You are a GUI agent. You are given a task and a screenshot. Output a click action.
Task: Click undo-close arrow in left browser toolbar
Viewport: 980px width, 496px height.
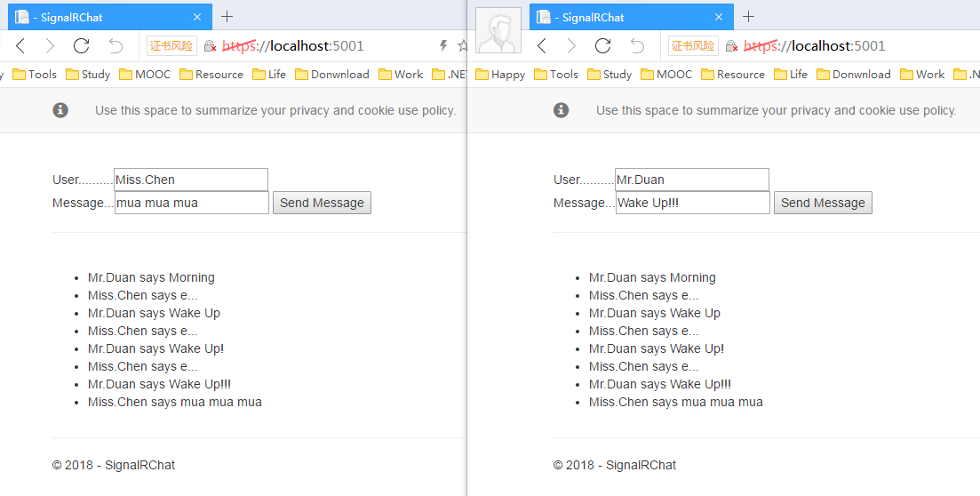click(x=116, y=45)
